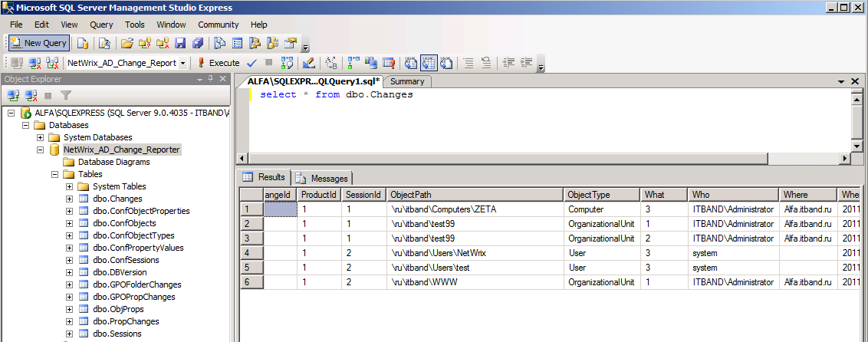Select the ALFA\SQLEXPR...QLQuery1.sql tab

[x=313, y=81]
